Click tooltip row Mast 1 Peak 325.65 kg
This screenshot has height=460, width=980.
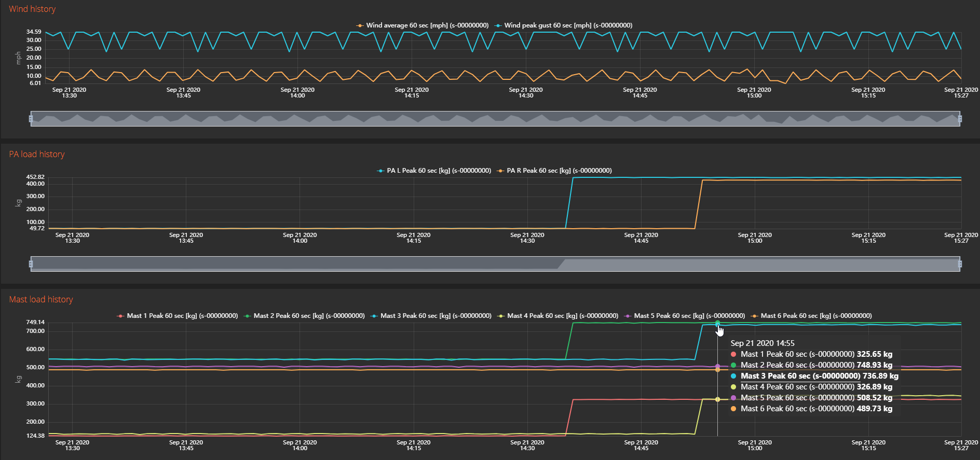coord(811,354)
